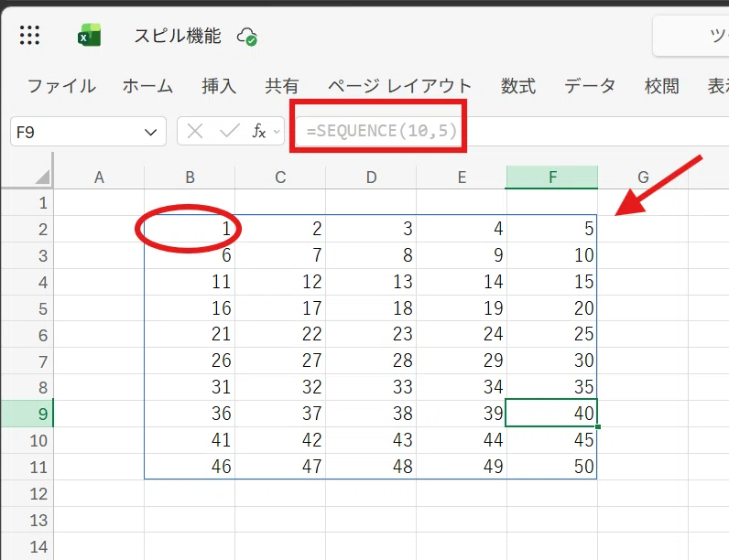
Task: Click the select-all triangle corner
Action: 42,177
